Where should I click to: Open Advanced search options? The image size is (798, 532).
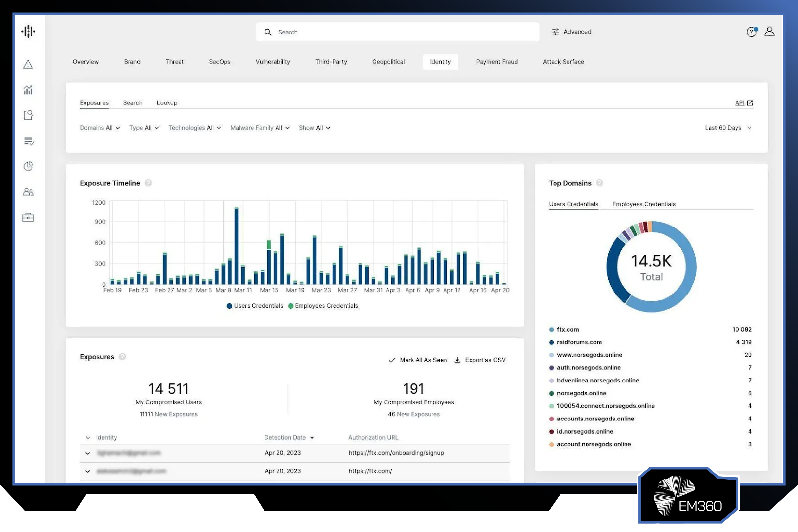coord(572,32)
